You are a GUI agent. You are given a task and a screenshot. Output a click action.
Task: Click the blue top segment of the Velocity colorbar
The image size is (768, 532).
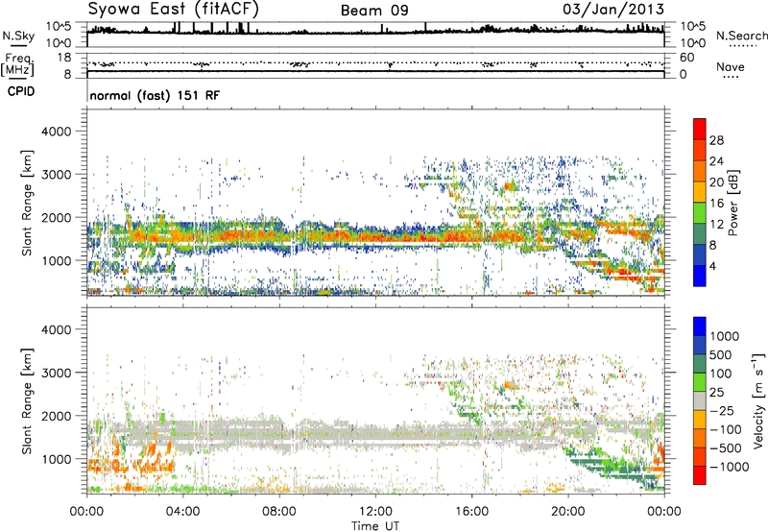pos(700,326)
